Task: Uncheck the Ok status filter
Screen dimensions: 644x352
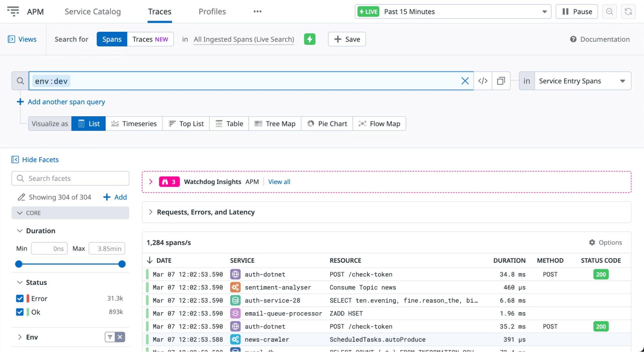Action: click(x=20, y=312)
